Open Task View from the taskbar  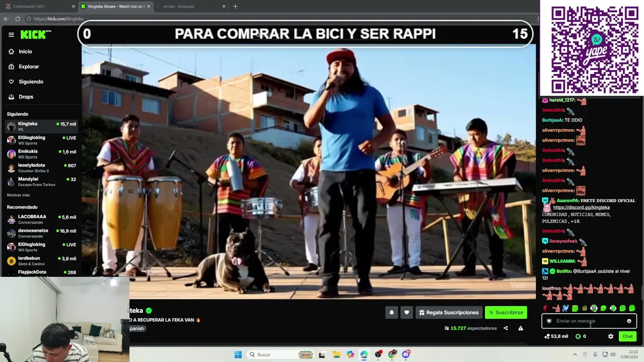point(322,354)
